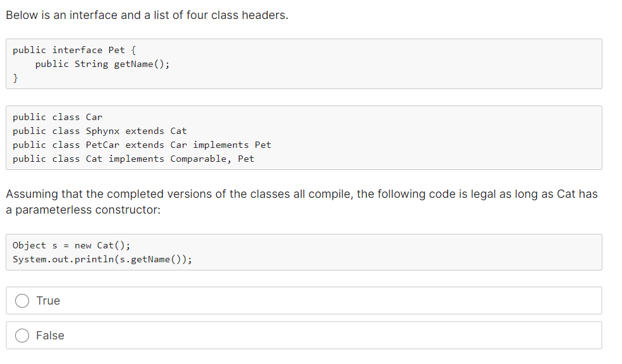622x364 pixels.
Task: Click the class headers code block
Action: coord(303,137)
